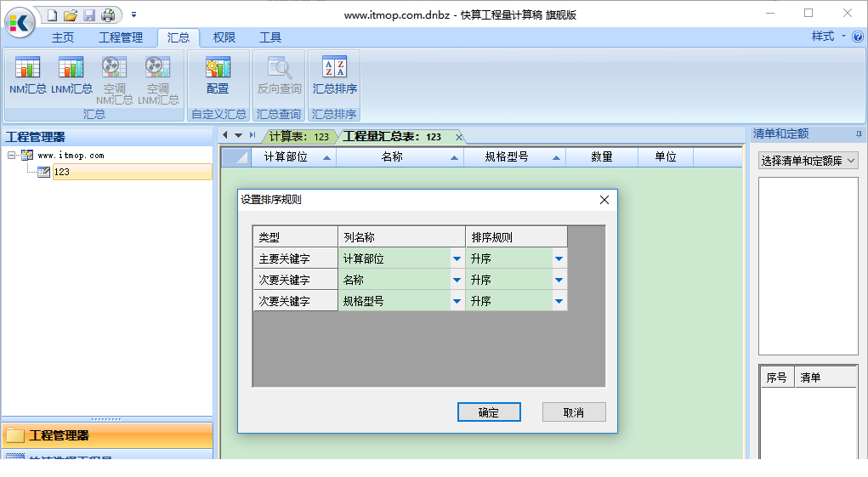Select the 123 item in project tree

[61, 172]
